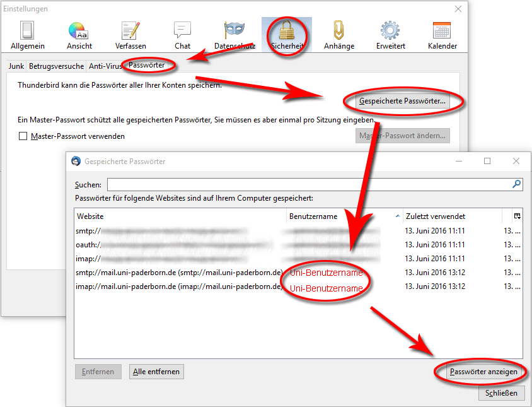Click the Alle entfernen button
The height and width of the screenshot is (407, 532).
[x=156, y=372]
